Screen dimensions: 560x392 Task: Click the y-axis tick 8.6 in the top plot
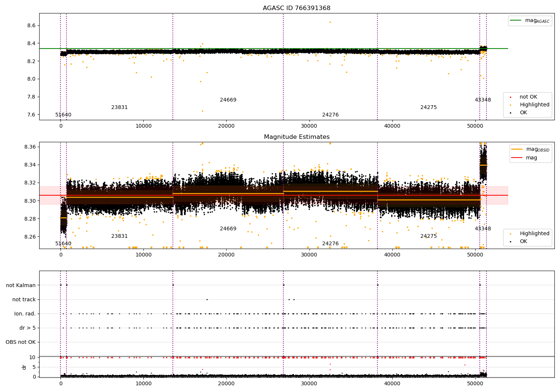point(31,26)
